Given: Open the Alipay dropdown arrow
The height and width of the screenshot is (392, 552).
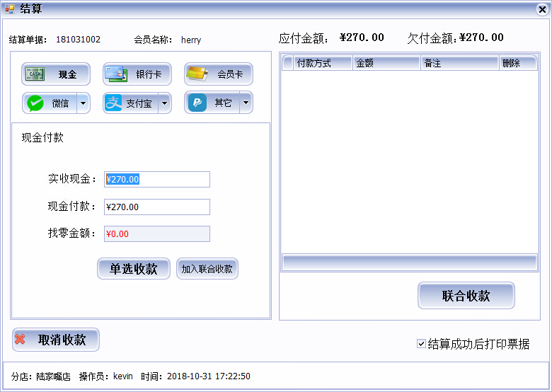Looking at the screenshot, I should point(165,103).
